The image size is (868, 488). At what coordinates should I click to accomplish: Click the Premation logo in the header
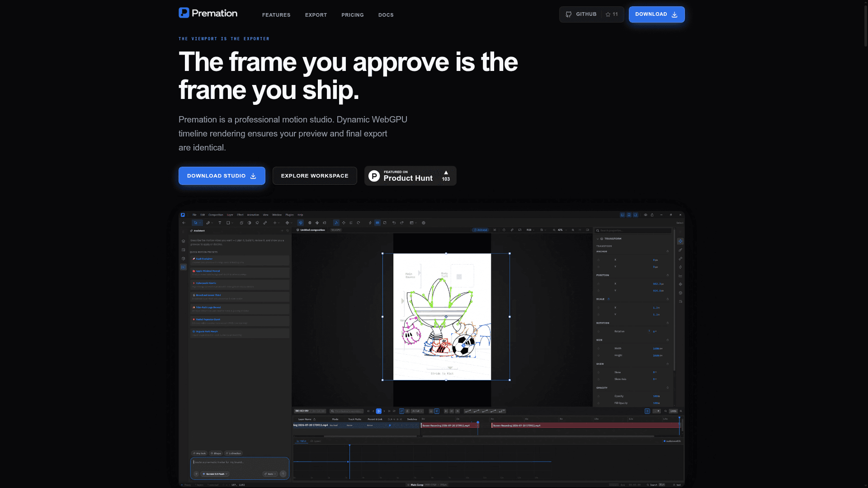[x=208, y=13]
